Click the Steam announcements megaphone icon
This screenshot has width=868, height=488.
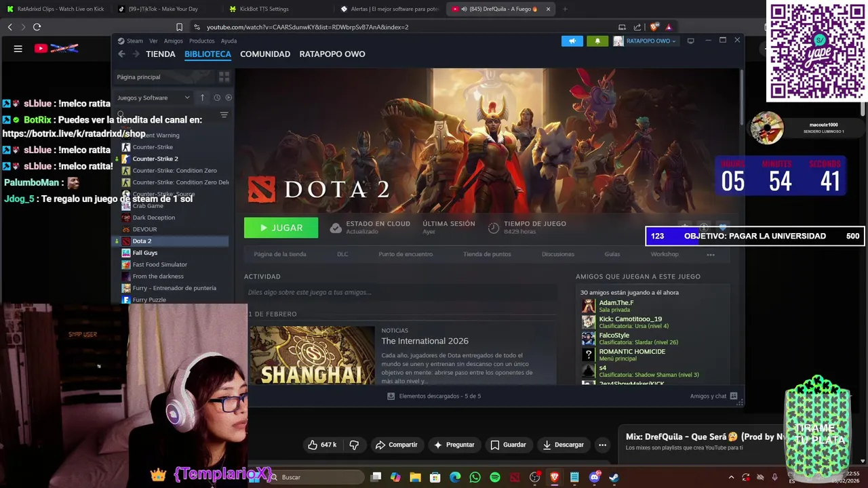point(572,41)
